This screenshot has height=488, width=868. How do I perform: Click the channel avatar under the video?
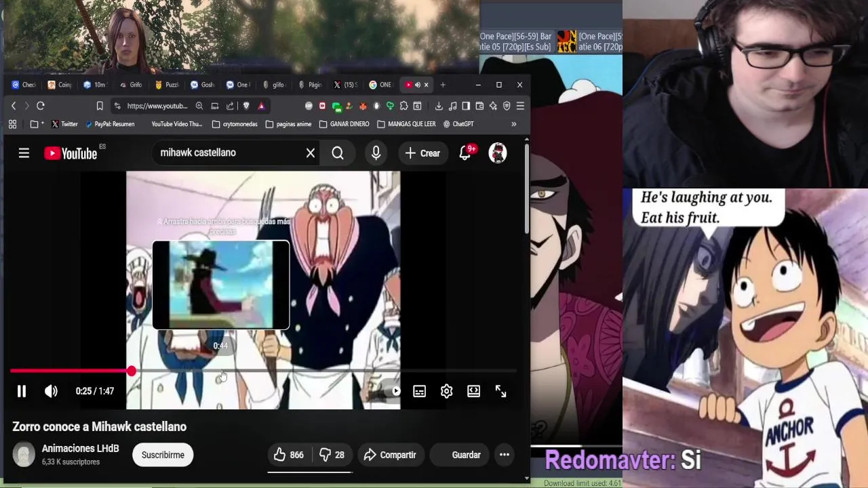[24, 455]
